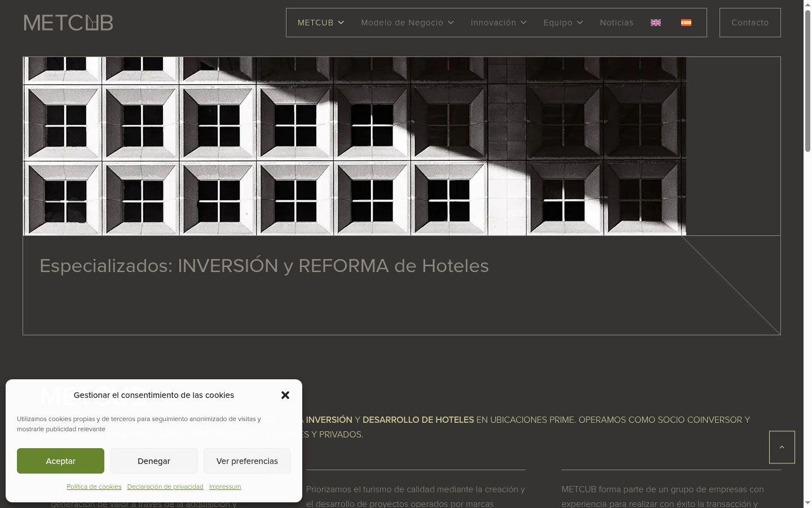Deny cookies with the Denegar button
Image resolution: width=812 pixels, height=508 pixels.
pyautogui.click(x=154, y=461)
